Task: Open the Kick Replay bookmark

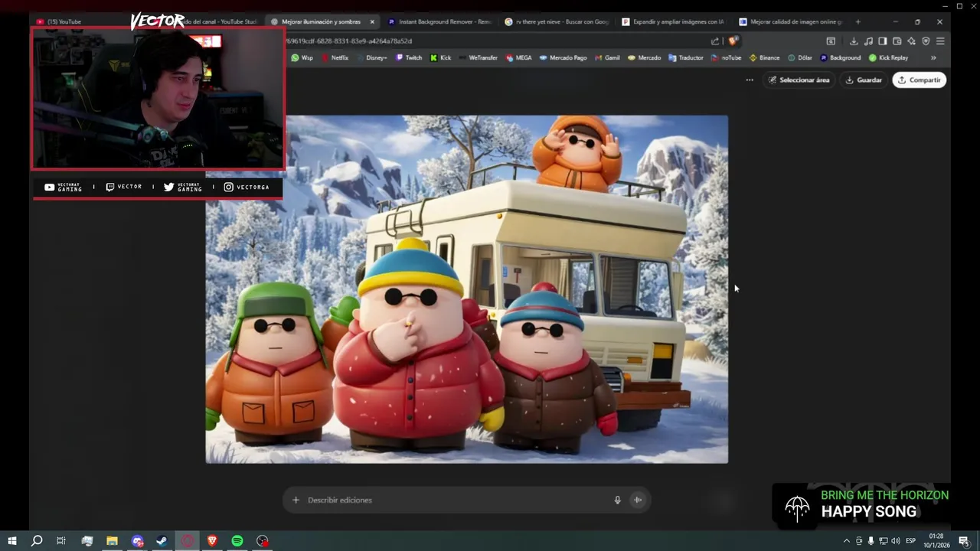Action: pos(888,58)
